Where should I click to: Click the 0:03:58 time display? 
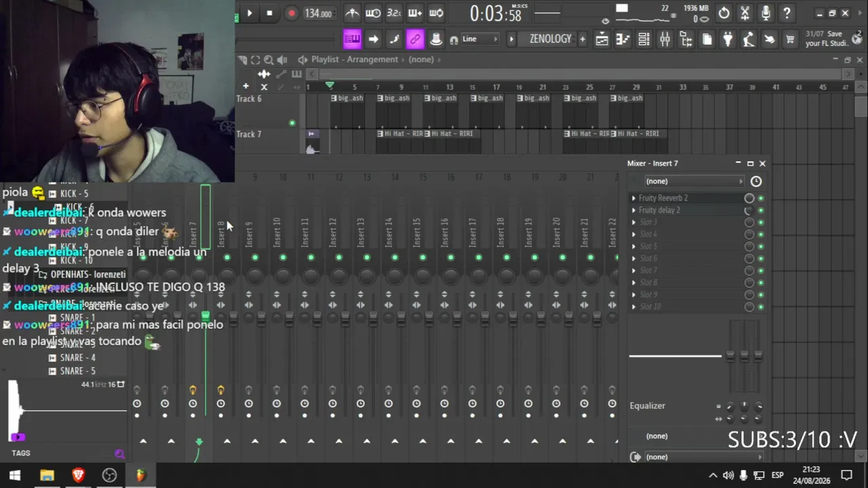tap(496, 14)
